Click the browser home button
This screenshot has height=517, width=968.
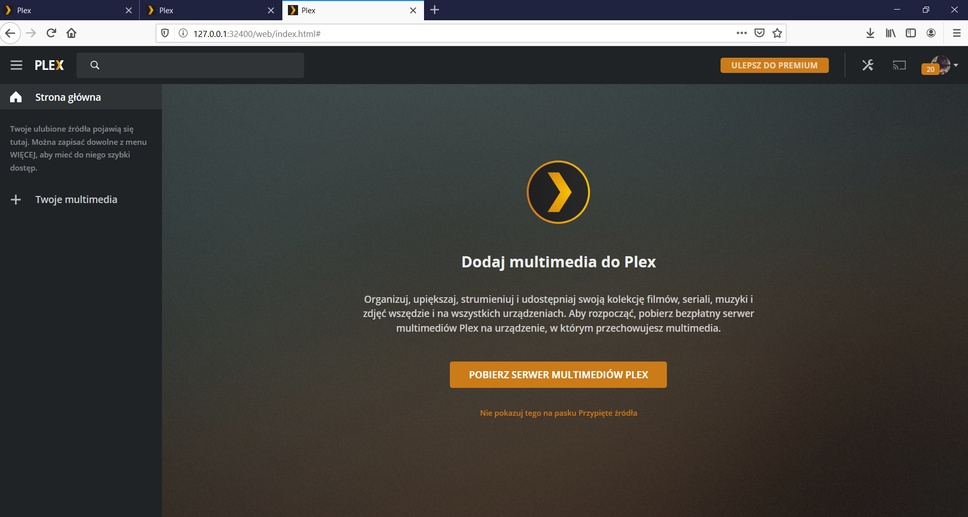[x=72, y=33]
